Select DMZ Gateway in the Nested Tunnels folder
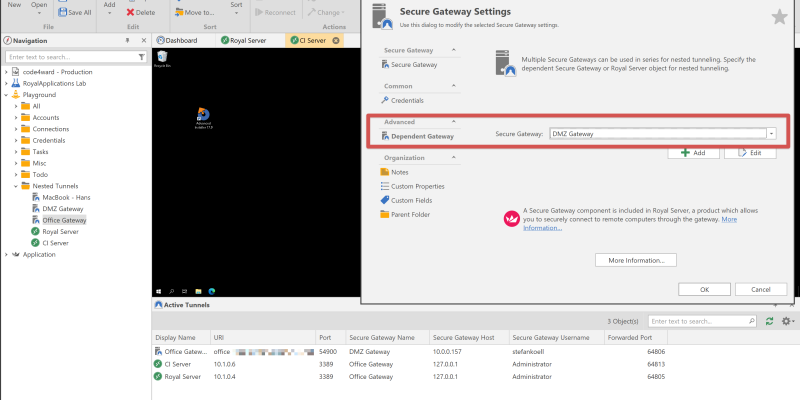The width and height of the screenshot is (800, 400). (64, 209)
